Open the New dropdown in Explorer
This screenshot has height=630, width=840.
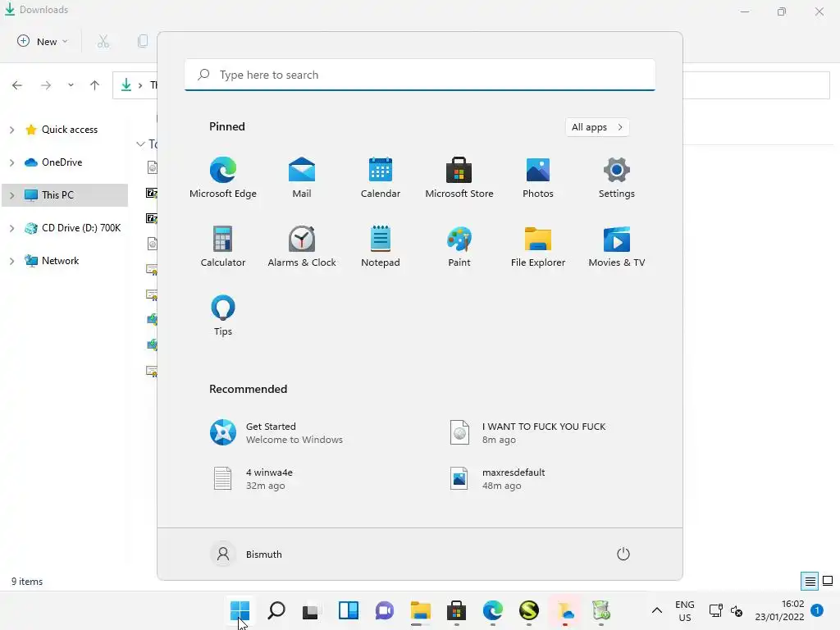point(43,41)
